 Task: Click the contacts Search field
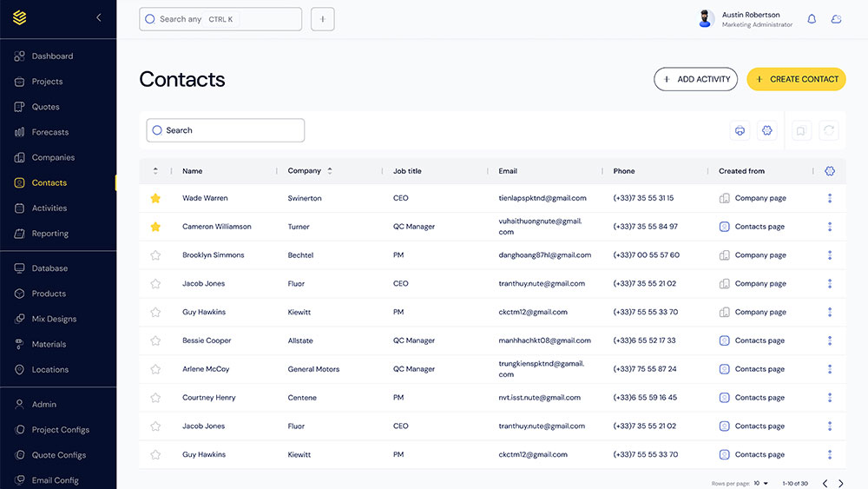226,130
